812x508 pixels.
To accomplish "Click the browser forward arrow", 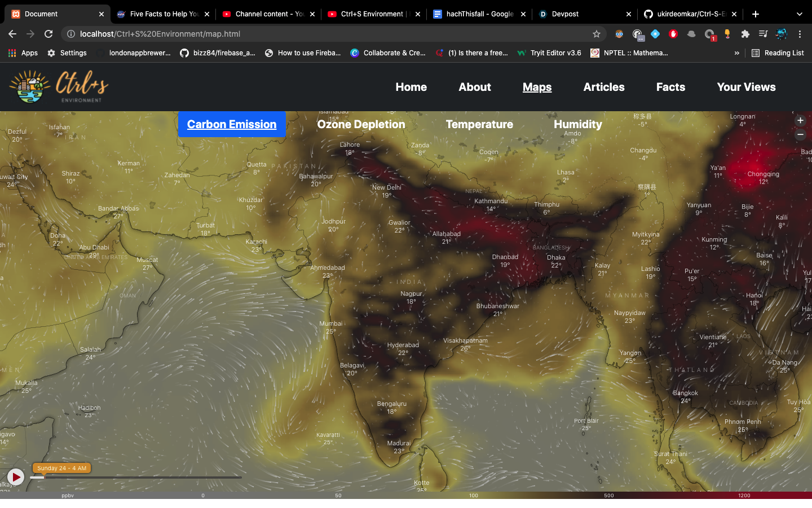I will 30,34.
